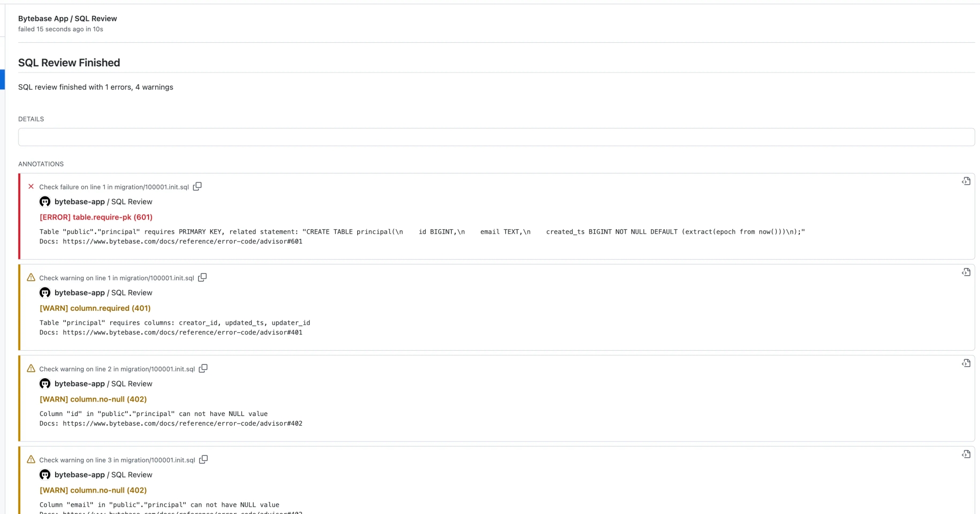Select '[WARN] column.required (401)' title

(95, 308)
